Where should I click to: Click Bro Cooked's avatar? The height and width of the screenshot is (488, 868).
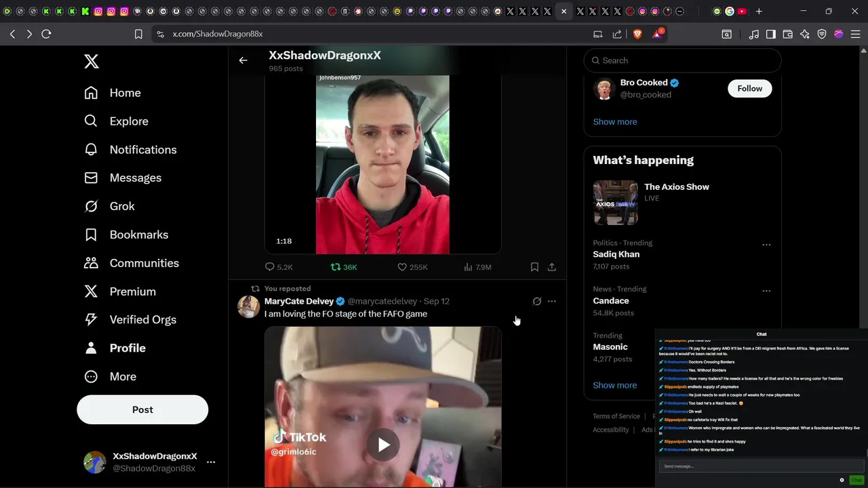click(x=604, y=89)
